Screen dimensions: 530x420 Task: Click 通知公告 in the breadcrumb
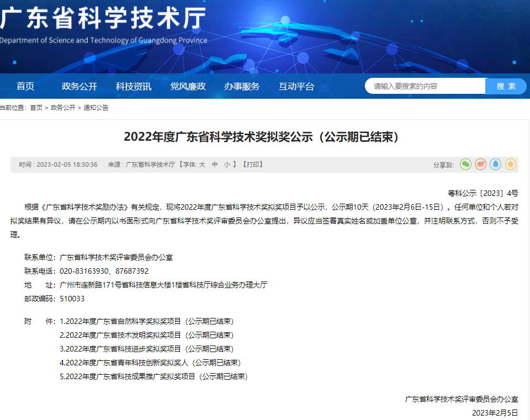click(96, 108)
